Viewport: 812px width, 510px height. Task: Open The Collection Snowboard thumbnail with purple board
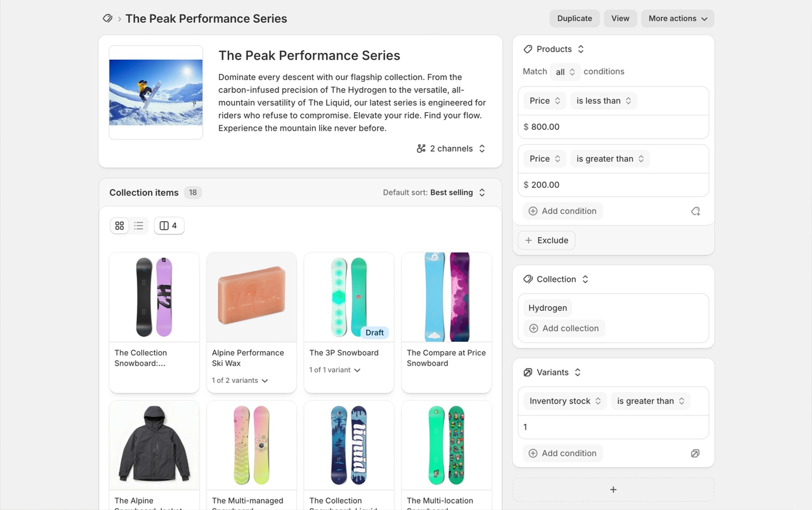154,297
